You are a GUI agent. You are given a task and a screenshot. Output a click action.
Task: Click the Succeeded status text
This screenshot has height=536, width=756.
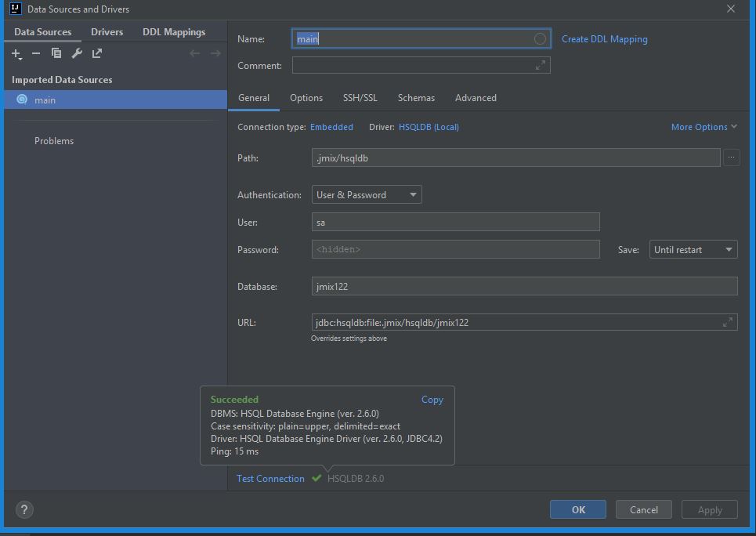coord(234,400)
